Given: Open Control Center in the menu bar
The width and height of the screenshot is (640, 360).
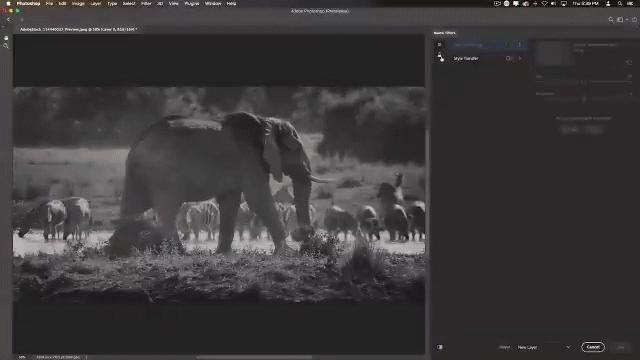Looking at the screenshot, I should (x=630, y=4).
